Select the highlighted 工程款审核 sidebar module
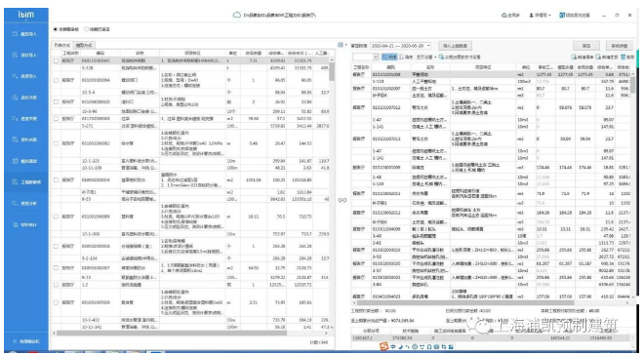The height and width of the screenshot is (355, 644). [26, 182]
